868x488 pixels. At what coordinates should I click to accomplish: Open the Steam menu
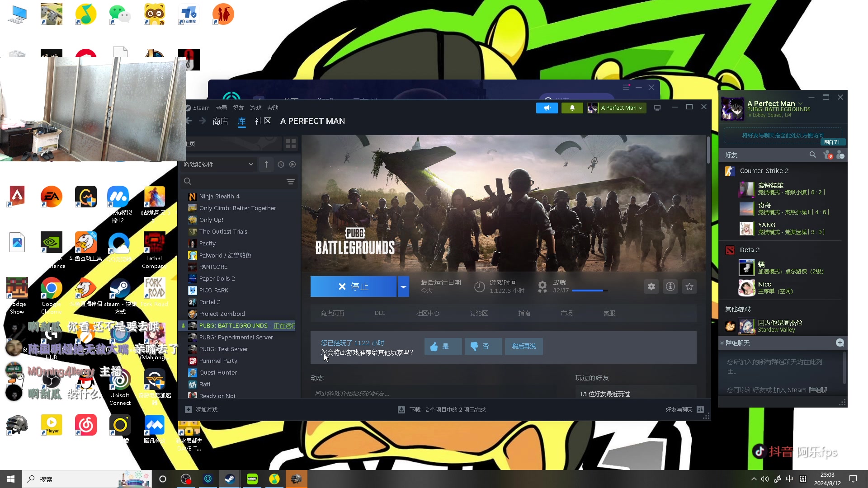(x=201, y=108)
